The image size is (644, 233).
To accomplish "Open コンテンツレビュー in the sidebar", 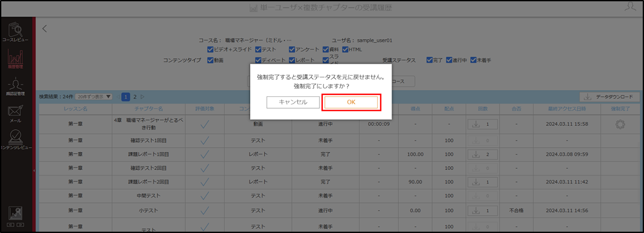I will coord(15,140).
